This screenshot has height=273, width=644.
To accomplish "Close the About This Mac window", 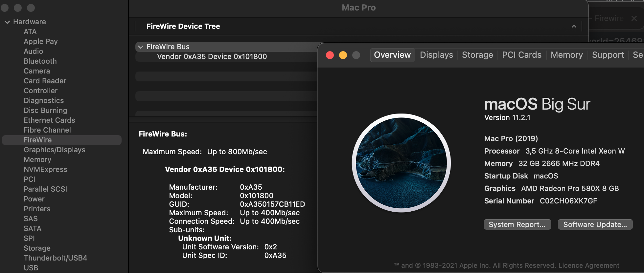I will coord(330,55).
